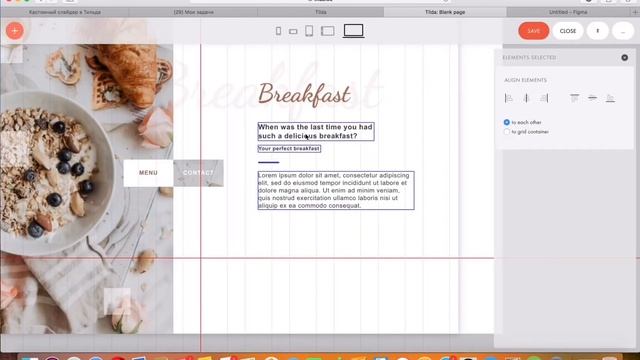
Task: Switch to the tablet landscape screen view
Action: pyautogui.click(x=328, y=31)
